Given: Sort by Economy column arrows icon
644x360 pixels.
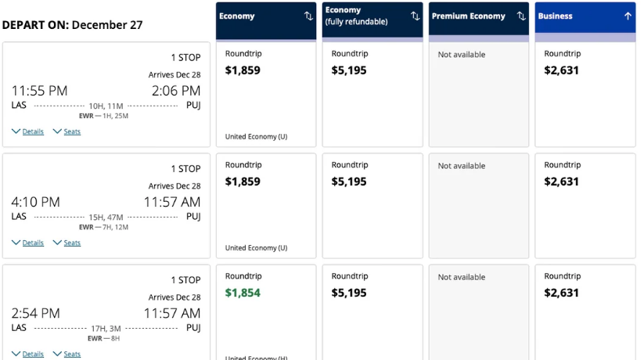Looking at the screenshot, I should 308,16.
